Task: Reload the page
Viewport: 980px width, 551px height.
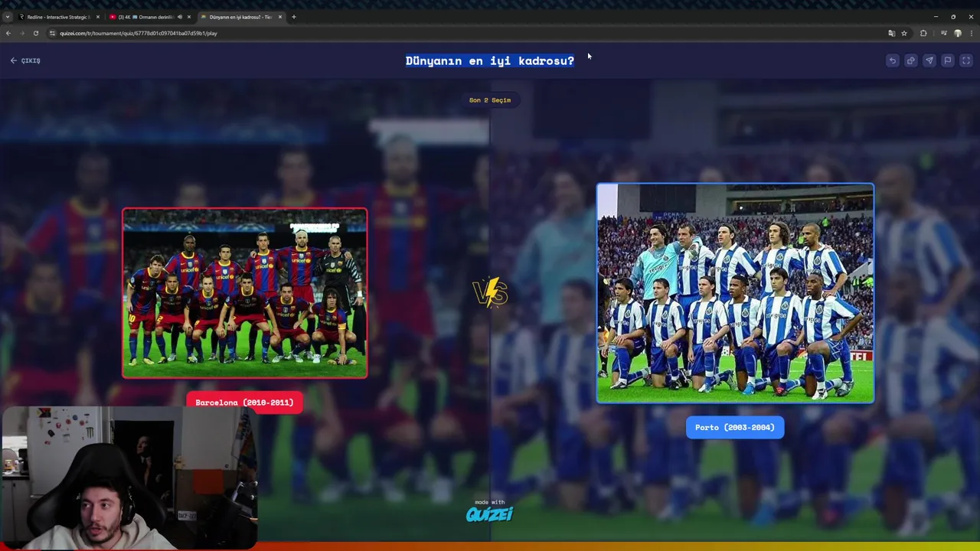Action: [x=35, y=33]
